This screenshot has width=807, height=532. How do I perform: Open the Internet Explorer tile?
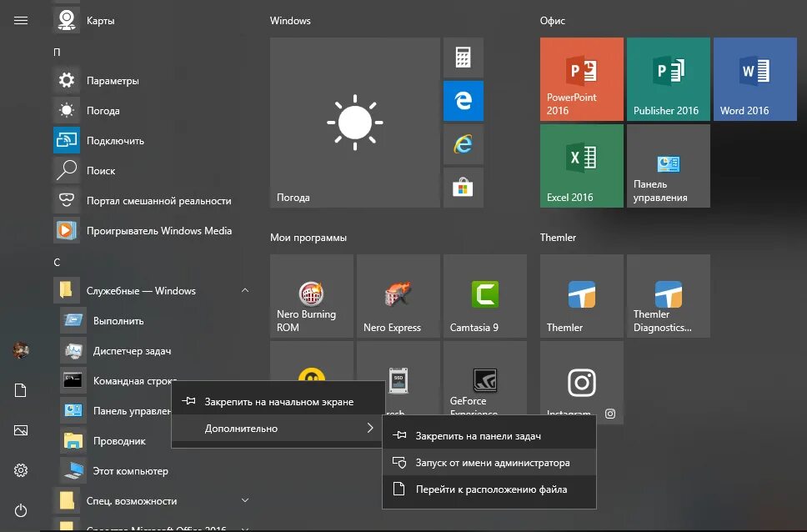[x=464, y=144]
